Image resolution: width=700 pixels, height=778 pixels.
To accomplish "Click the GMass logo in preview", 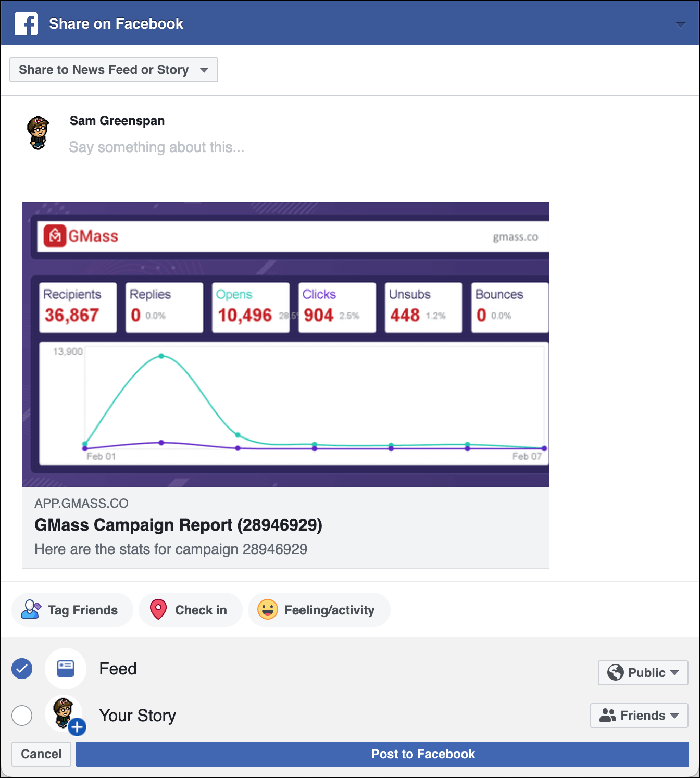I will coord(81,236).
